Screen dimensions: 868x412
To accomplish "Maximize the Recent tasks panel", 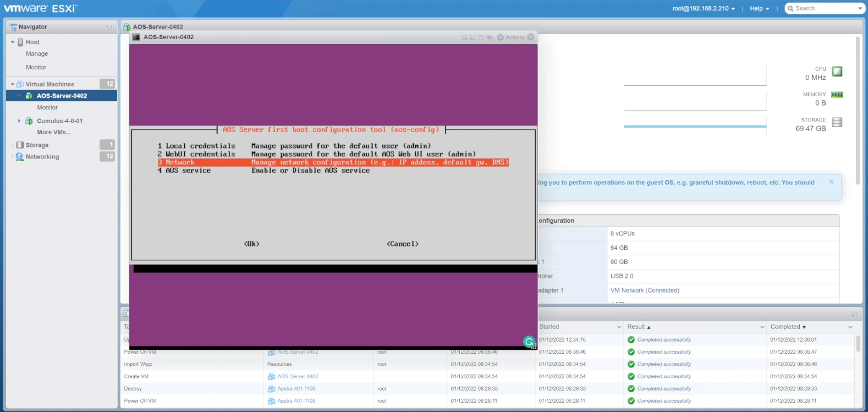I will [x=854, y=314].
